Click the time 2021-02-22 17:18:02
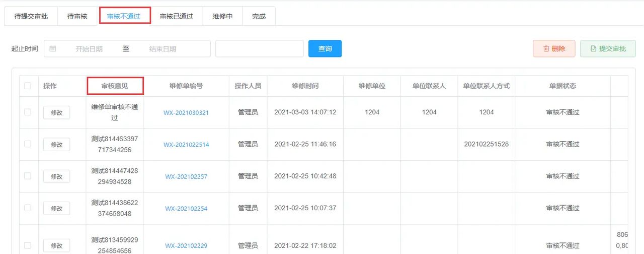Screen dimensions: 644x254 [x=305, y=245]
